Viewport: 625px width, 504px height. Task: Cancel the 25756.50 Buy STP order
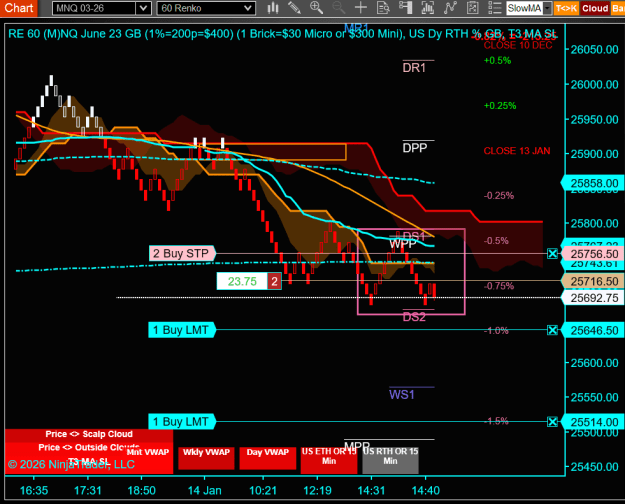(552, 254)
